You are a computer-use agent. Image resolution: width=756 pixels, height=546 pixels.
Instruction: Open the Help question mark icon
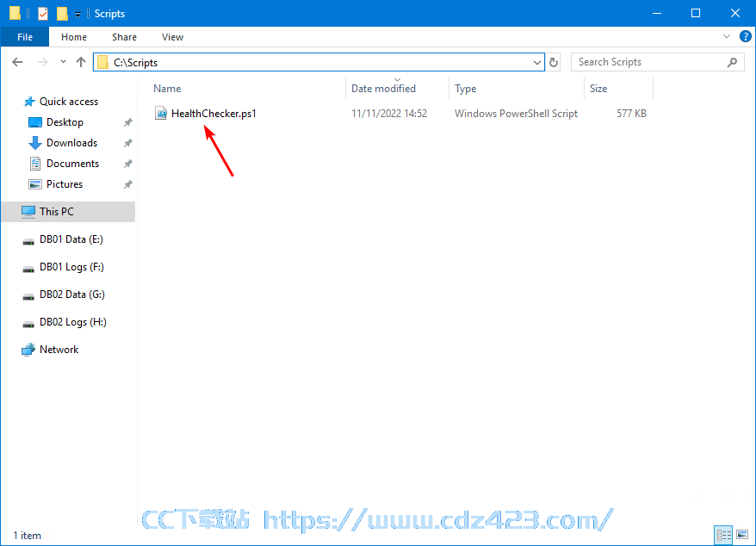point(745,37)
